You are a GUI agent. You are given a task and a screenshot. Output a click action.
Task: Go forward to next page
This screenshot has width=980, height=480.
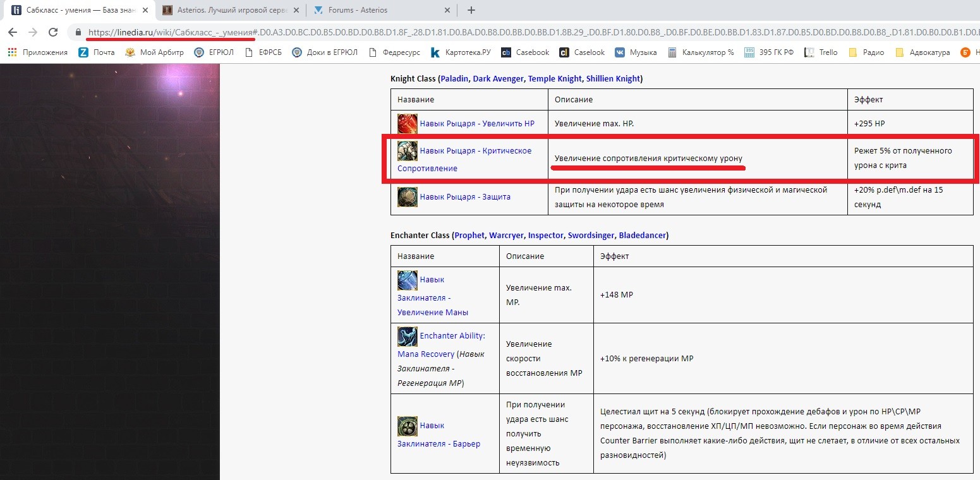tap(33, 32)
